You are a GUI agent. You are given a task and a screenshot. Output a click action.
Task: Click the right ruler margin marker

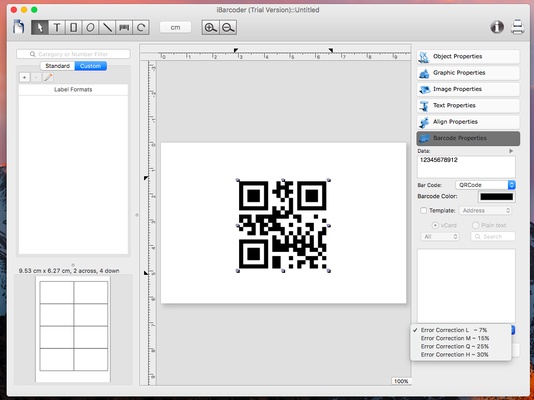coord(331,50)
